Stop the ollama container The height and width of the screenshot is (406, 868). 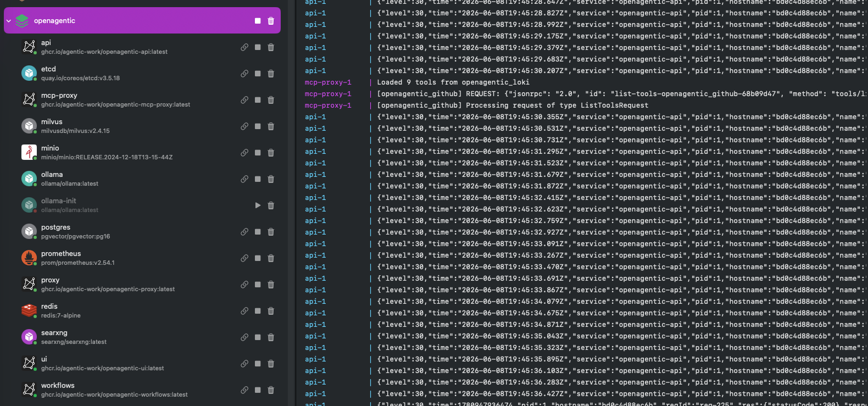tap(258, 179)
